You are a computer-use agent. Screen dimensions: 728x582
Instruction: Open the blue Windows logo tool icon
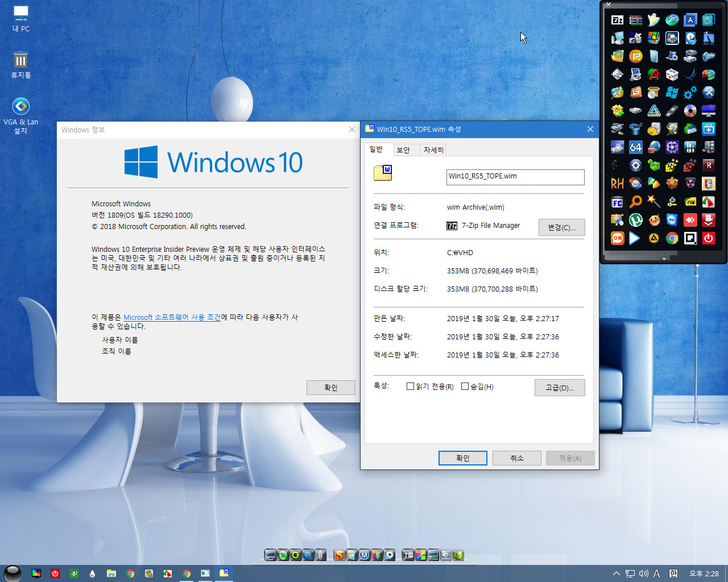(x=672, y=93)
